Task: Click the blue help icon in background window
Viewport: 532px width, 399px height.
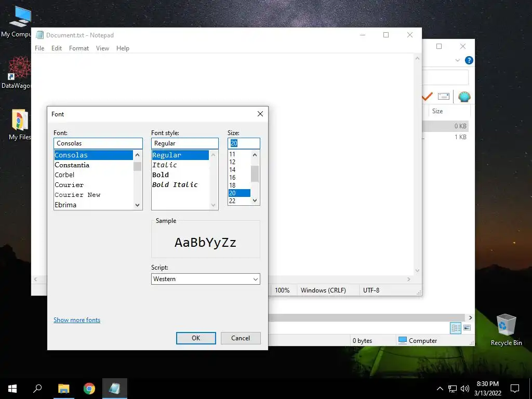Action: [x=469, y=60]
